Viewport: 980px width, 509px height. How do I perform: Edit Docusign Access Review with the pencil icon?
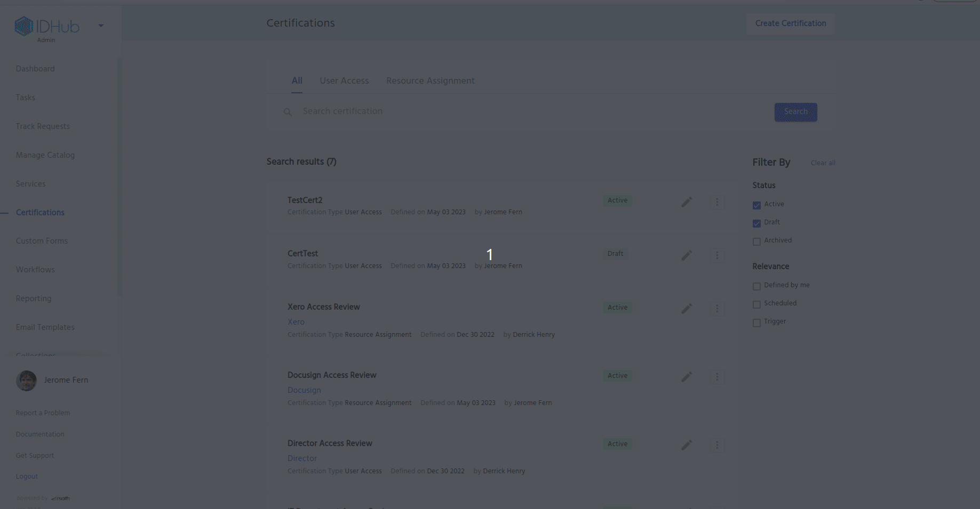pos(687,377)
